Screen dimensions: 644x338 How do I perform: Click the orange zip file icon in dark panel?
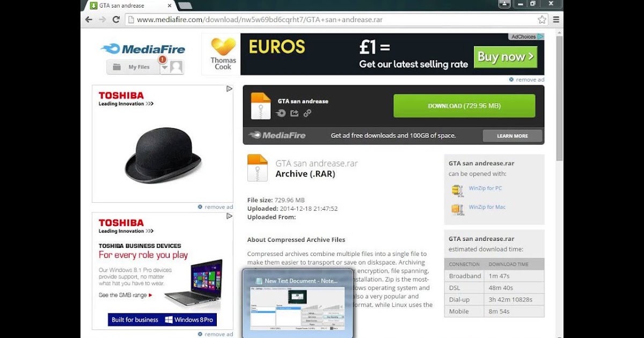tap(261, 106)
